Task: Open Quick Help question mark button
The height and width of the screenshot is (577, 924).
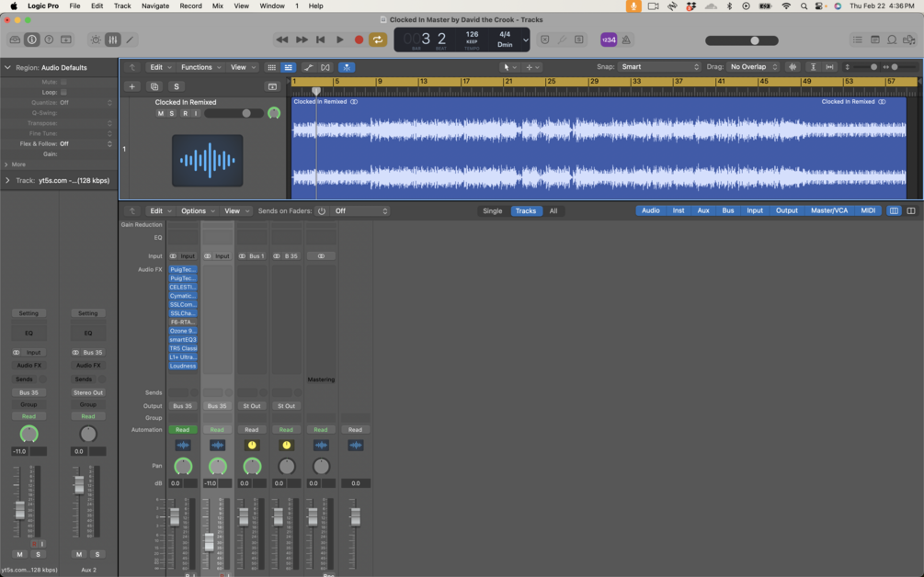Action: click(49, 40)
